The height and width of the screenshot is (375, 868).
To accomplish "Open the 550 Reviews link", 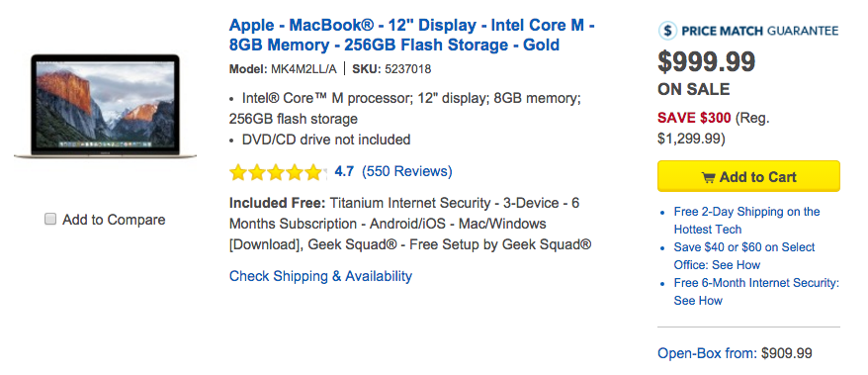I will pos(407,171).
